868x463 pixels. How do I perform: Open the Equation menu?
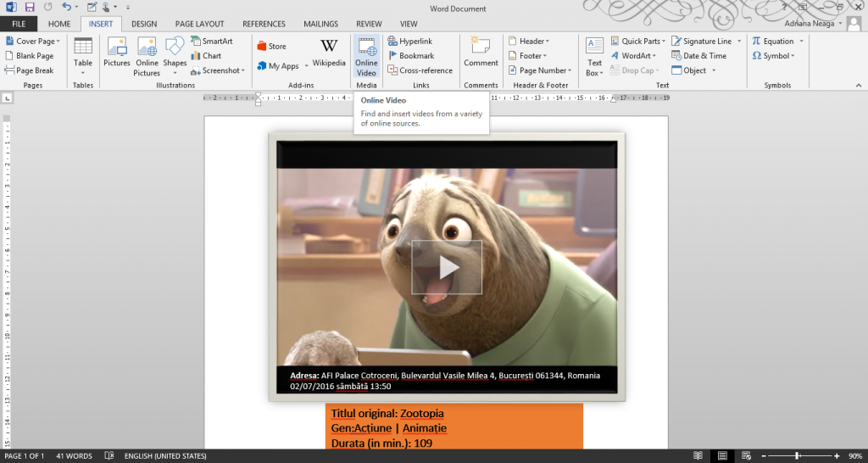point(778,41)
